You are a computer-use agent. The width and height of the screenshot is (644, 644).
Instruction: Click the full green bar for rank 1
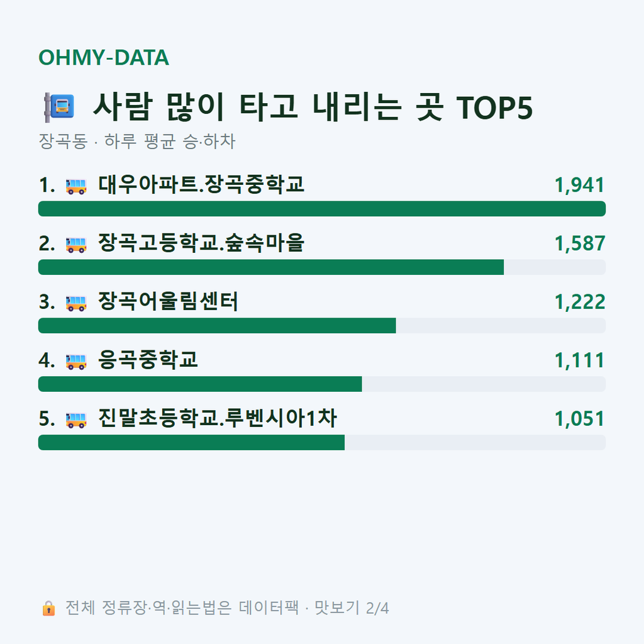click(x=322, y=209)
